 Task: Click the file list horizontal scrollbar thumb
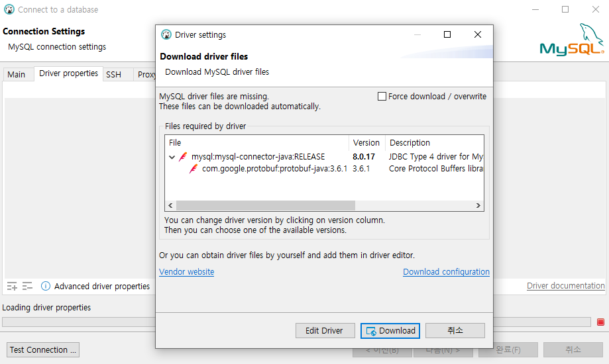266,205
